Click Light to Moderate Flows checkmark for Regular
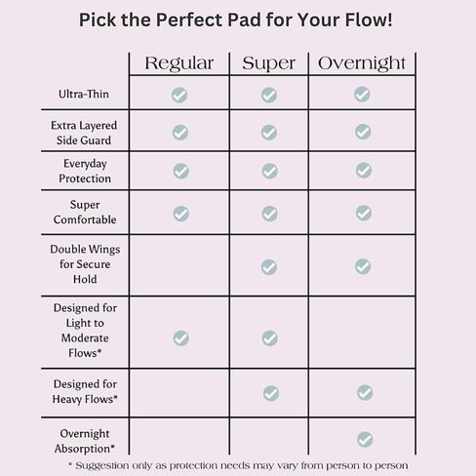 pos(180,338)
